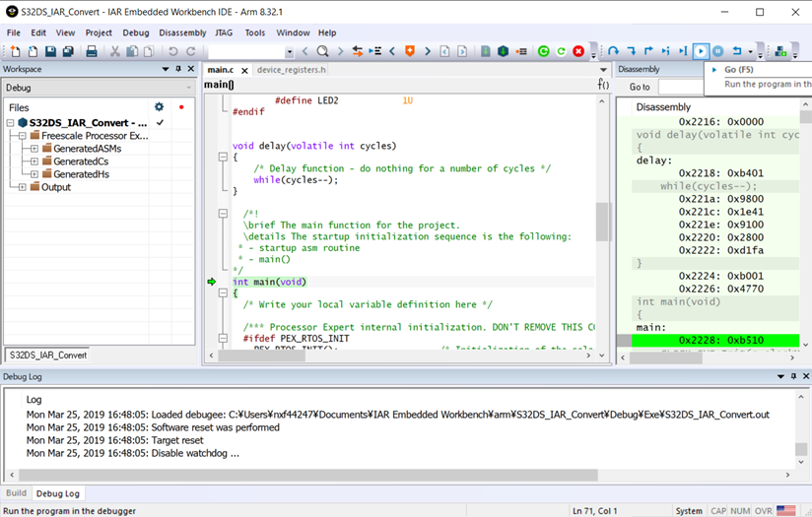812x517 pixels.
Task: Click the Undo arrow icon
Action: pos(173,51)
